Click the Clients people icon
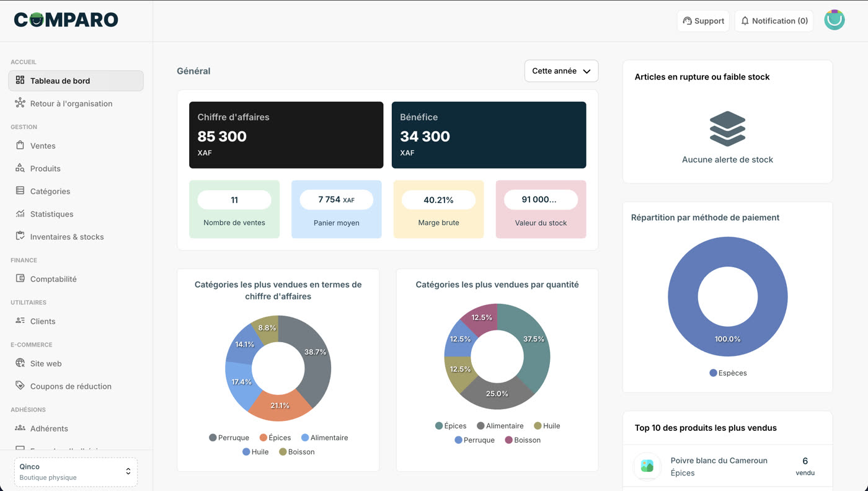This screenshot has height=491, width=868. point(20,321)
